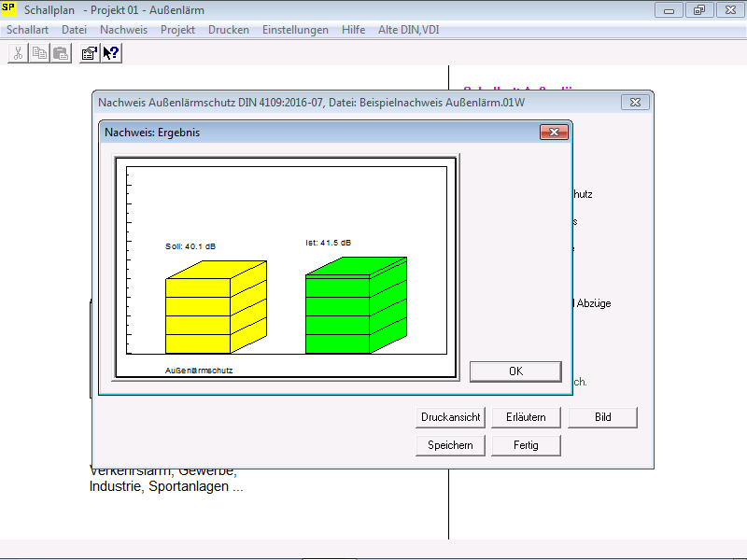Viewport: 747px width, 560px height.
Task: Open the Einstellungen menu
Action: [x=295, y=30]
